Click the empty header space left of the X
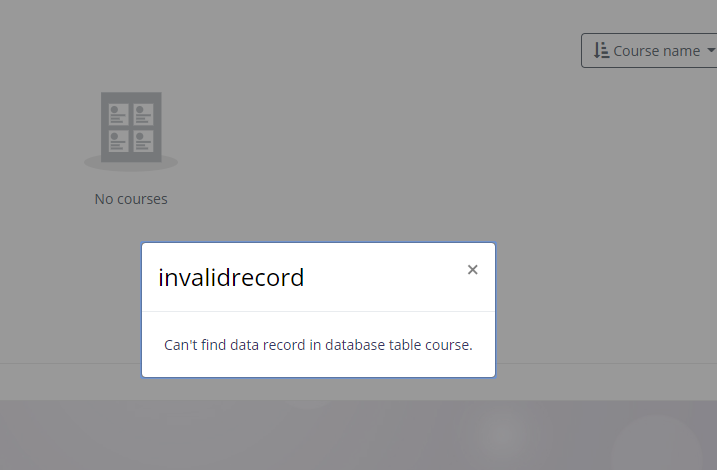 coord(384,277)
